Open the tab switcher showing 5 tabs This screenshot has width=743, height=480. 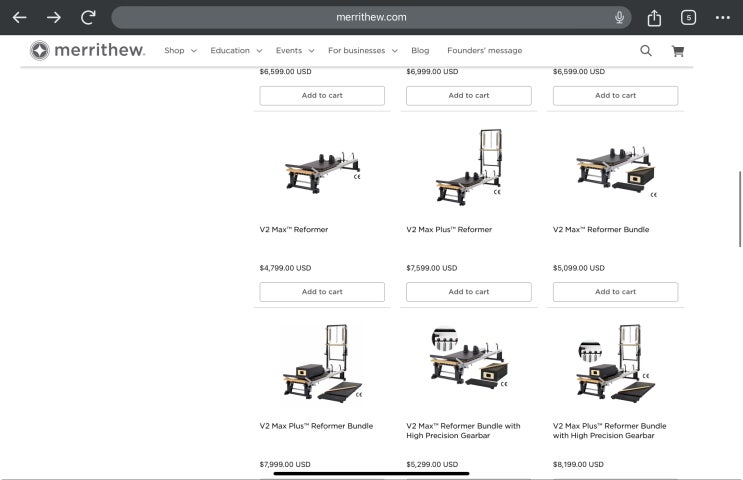click(689, 18)
